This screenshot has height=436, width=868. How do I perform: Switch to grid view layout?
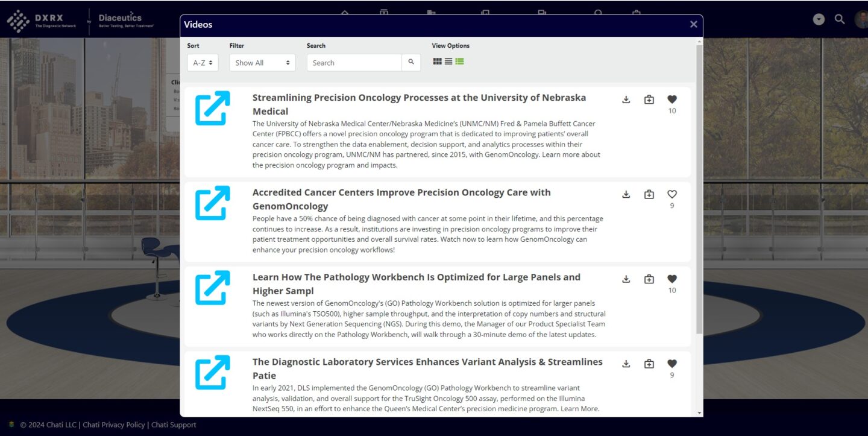tap(437, 62)
